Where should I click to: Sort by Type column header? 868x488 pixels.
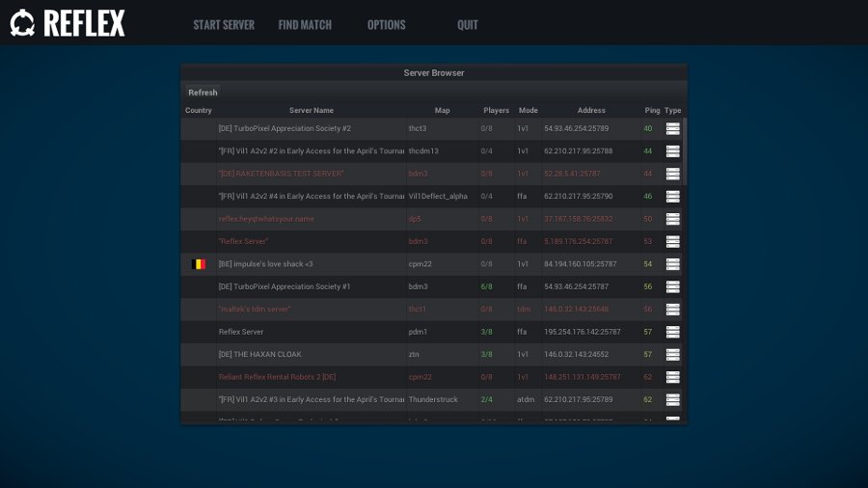pyautogui.click(x=672, y=110)
